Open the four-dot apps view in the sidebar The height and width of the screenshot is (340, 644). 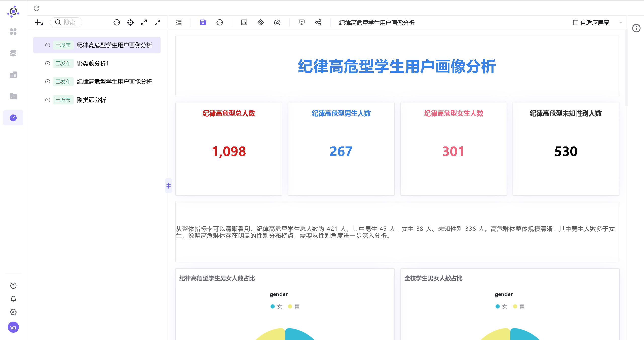point(13,31)
